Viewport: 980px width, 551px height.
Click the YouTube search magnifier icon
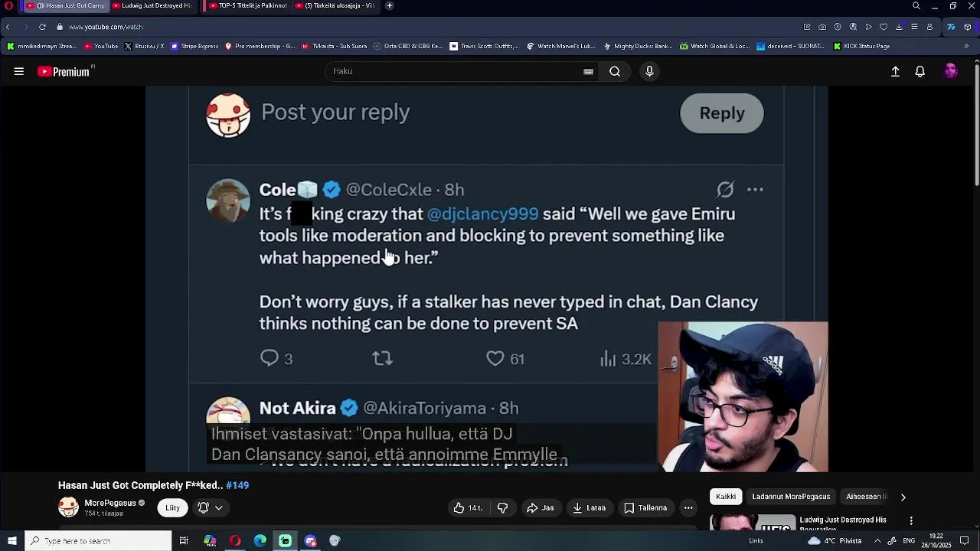pyautogui.click(x=615, y=71)
